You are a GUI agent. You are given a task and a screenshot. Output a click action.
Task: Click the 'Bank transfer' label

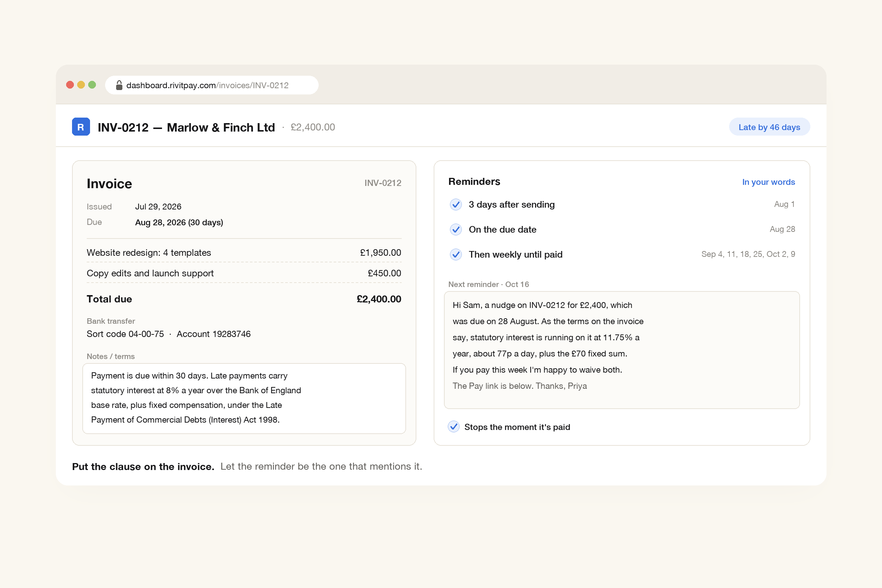click(x=111, y=321)
